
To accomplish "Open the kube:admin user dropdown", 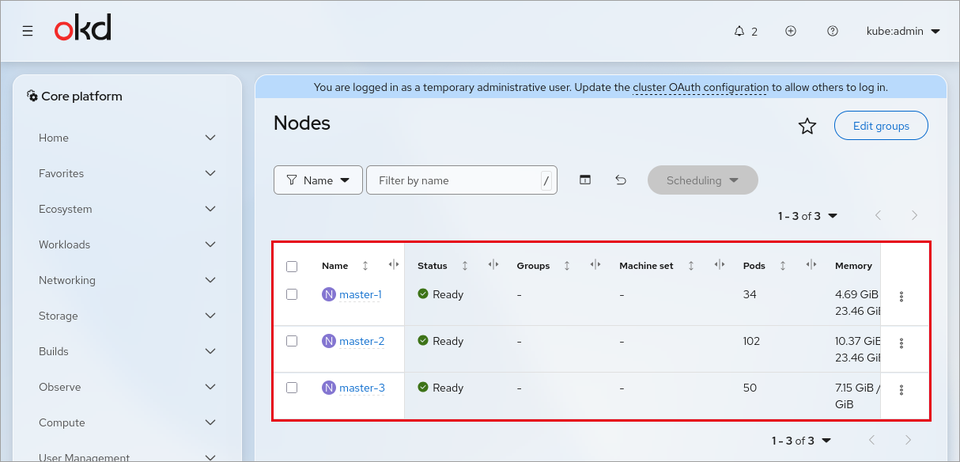I will (x=903, y=31).
